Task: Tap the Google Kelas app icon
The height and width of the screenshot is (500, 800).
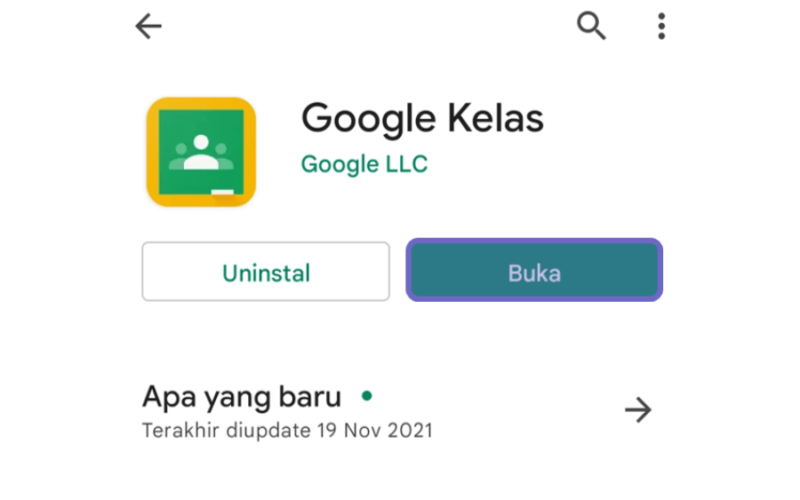Action: [201, 152]
